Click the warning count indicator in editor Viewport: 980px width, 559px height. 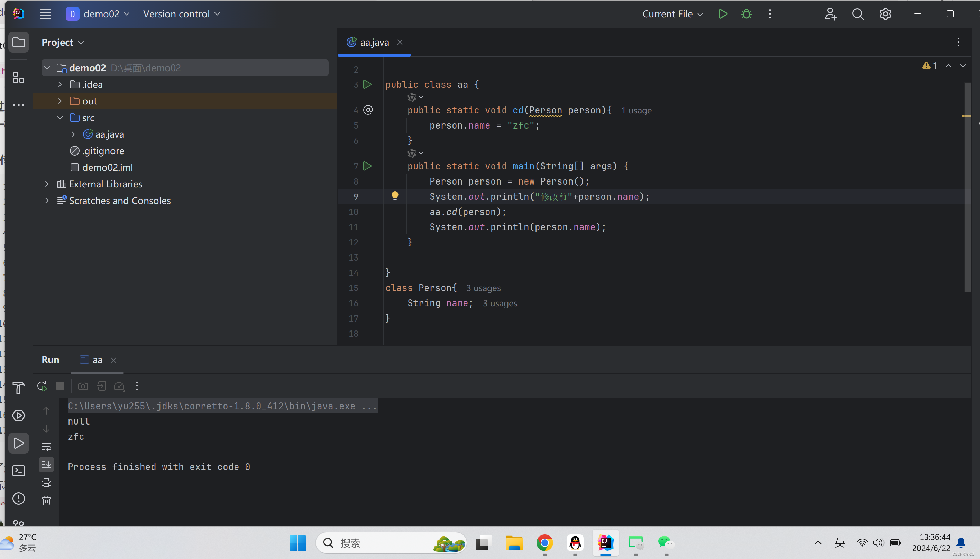pos(929,66)
